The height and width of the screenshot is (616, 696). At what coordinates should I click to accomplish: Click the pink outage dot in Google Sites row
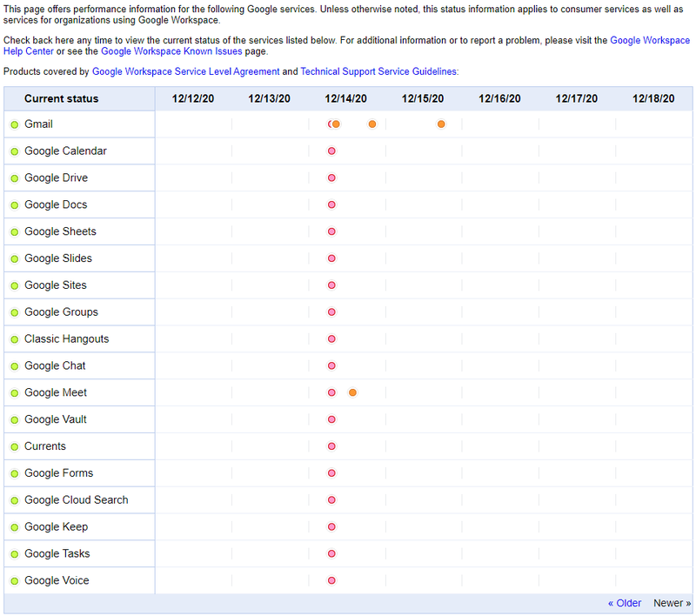331,285
